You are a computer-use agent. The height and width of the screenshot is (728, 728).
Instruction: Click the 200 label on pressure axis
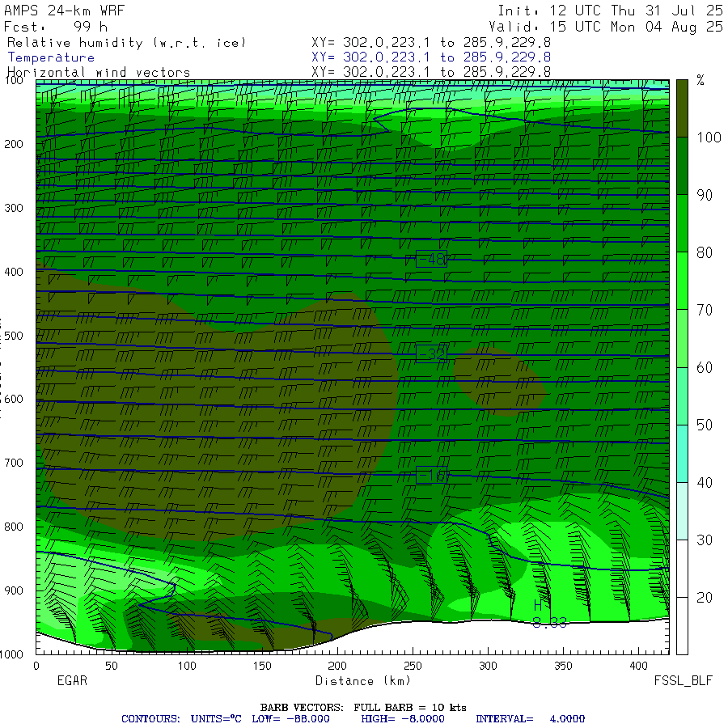pyautogui.click(x=14, y=145)
